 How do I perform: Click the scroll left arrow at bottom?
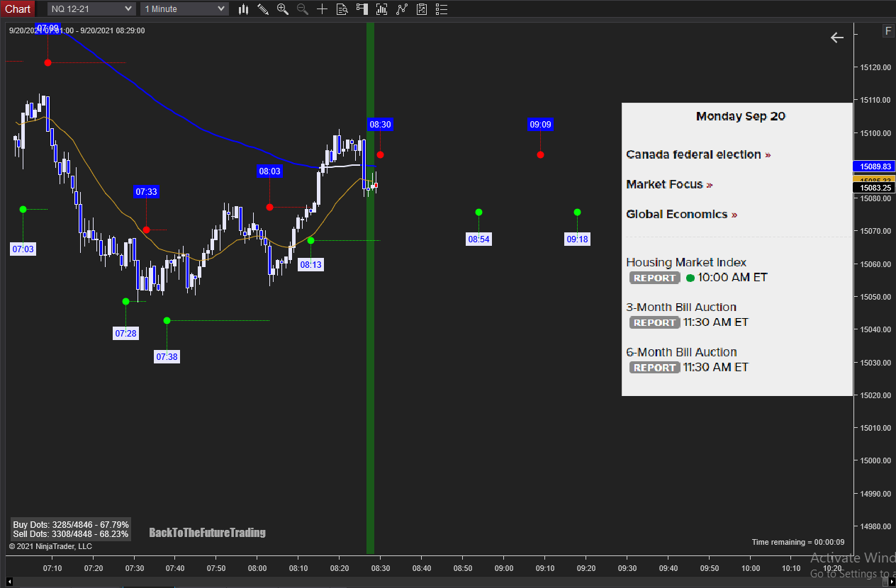(x=9, y=582)
